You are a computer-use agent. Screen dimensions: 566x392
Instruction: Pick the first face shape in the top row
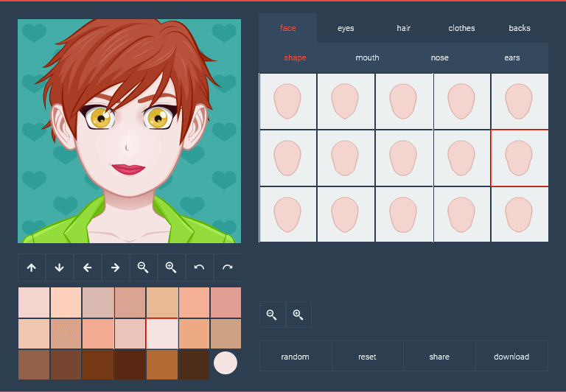(x=288, y=102)
